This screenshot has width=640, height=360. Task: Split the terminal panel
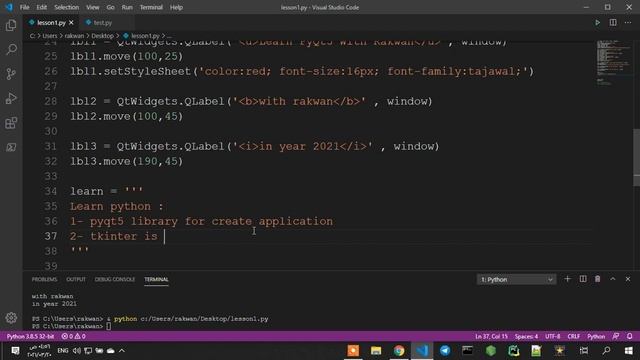tap(583, 279)
